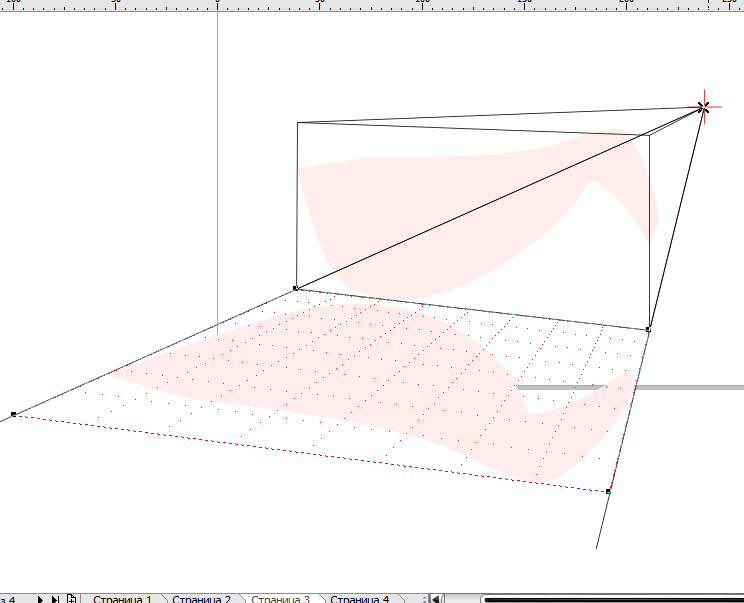This screenshot has width=744, height=603.
Task: Jump to last page arrow button
Action: [55, 598]
